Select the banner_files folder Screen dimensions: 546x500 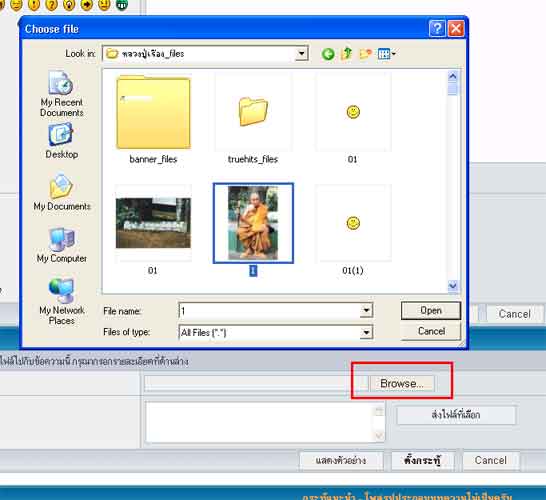(x=153, y=119)
